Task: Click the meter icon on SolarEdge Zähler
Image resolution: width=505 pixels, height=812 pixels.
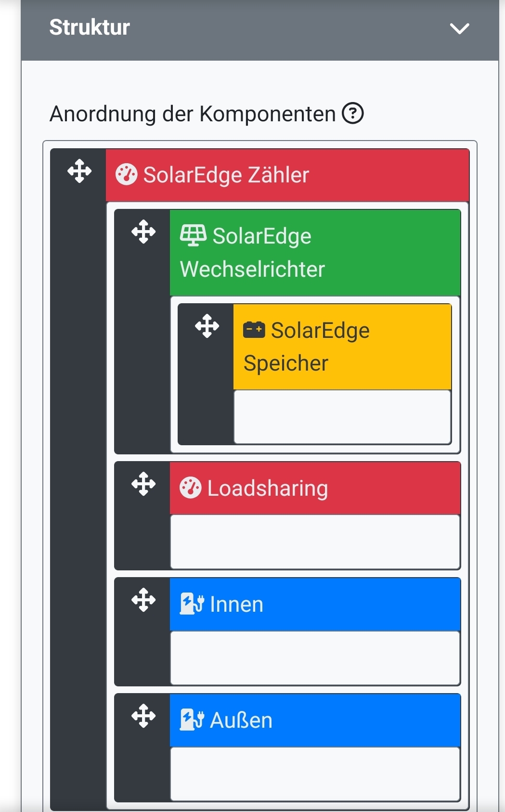Action: (x=127, y=175)
